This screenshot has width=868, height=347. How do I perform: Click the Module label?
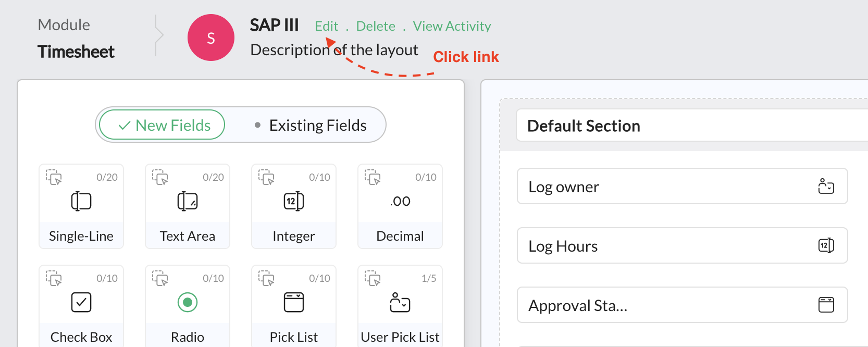pos(64,24)
